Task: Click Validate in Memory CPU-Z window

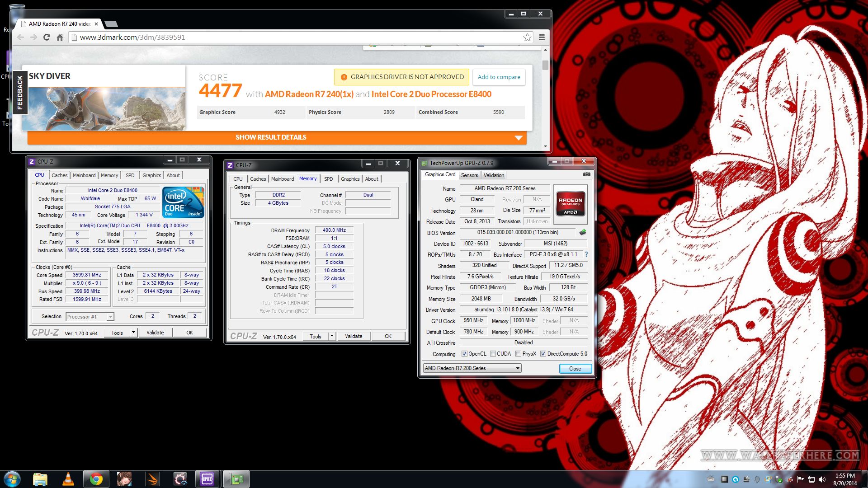Action: click(x=354, y=336)
